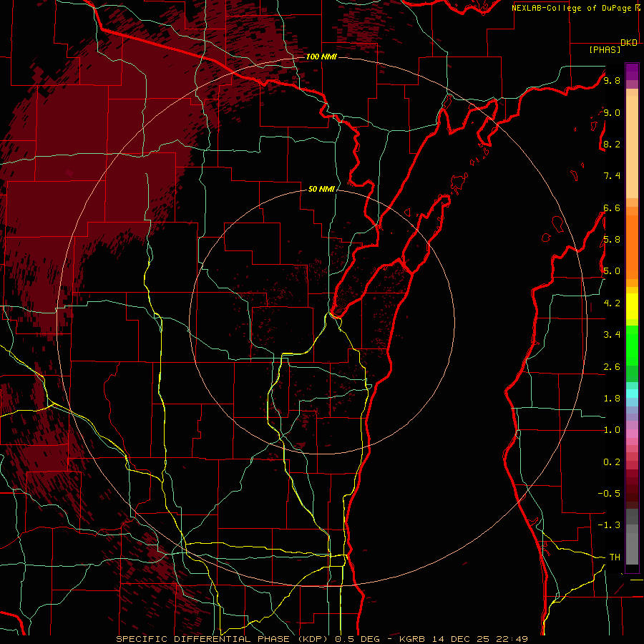This screenshot has width=644, height=644.
Task: Click the "9.8" value on the color scale
Action: tap(612, 80)
